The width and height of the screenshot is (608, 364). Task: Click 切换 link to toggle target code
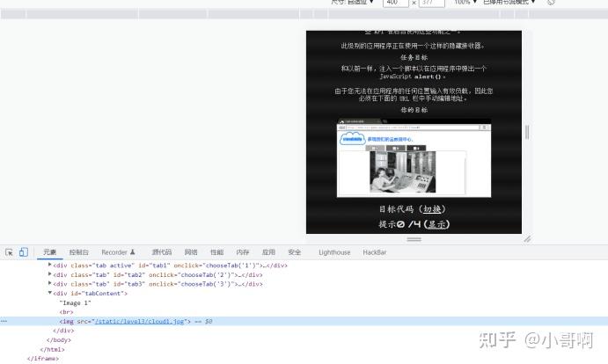click(x=432, y=209)
